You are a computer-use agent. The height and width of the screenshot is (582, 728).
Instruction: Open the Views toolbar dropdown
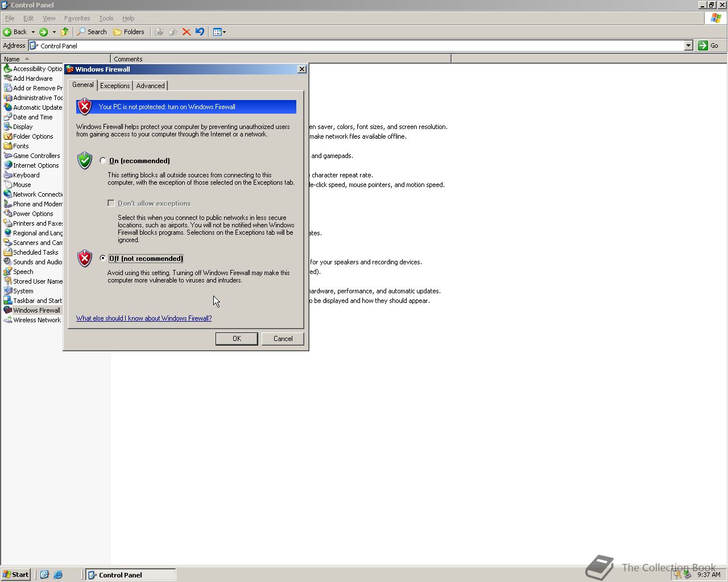click(220, 32)
